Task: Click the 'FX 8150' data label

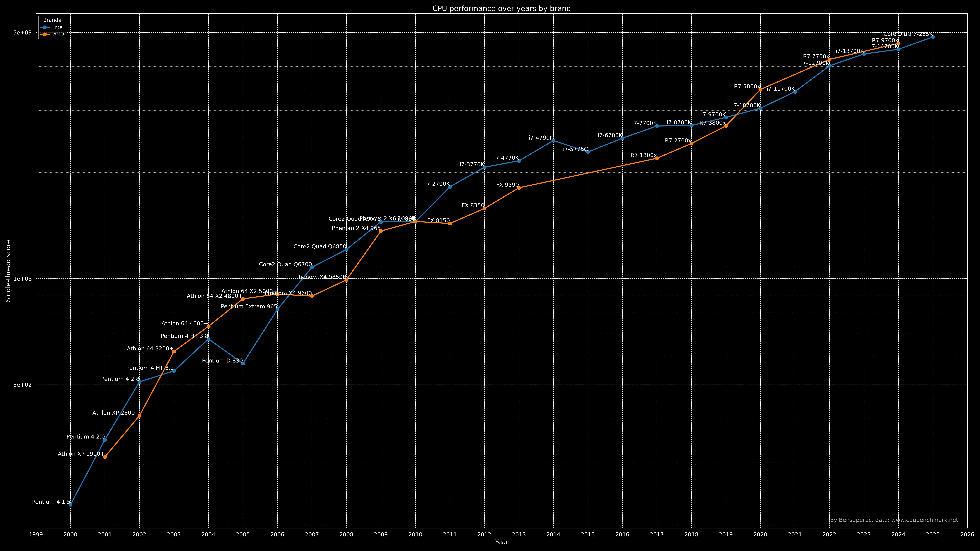Action: tap(438, 221)
